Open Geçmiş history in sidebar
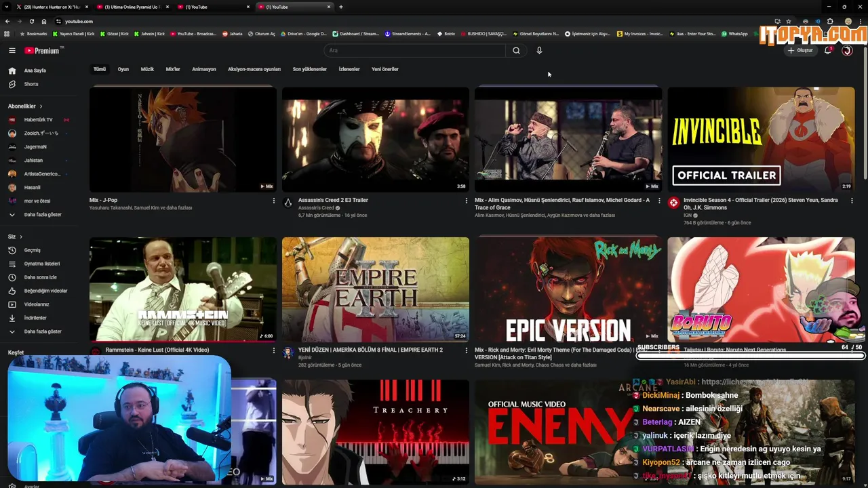The image size is (868, 488). click(33, 250)
